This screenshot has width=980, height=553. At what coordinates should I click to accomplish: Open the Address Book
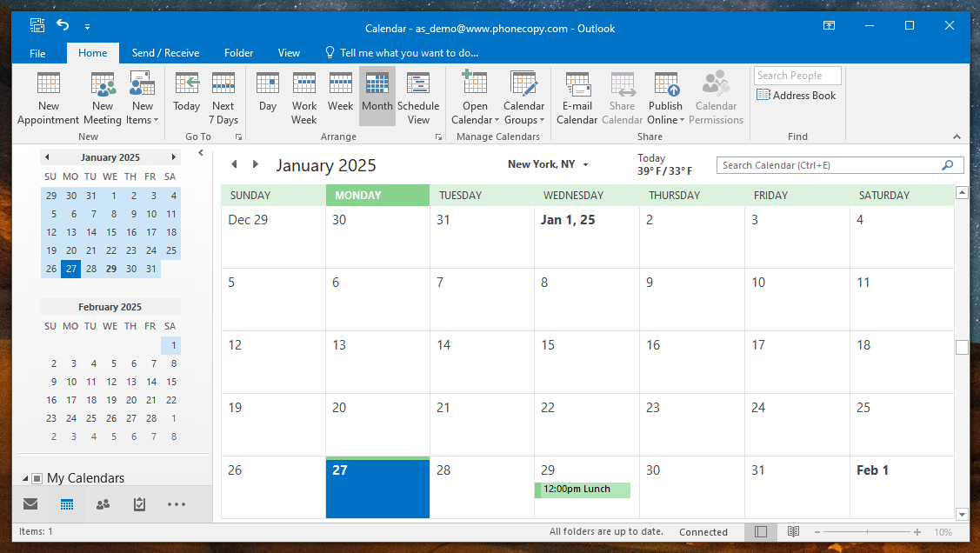click(x=797, y=96)
